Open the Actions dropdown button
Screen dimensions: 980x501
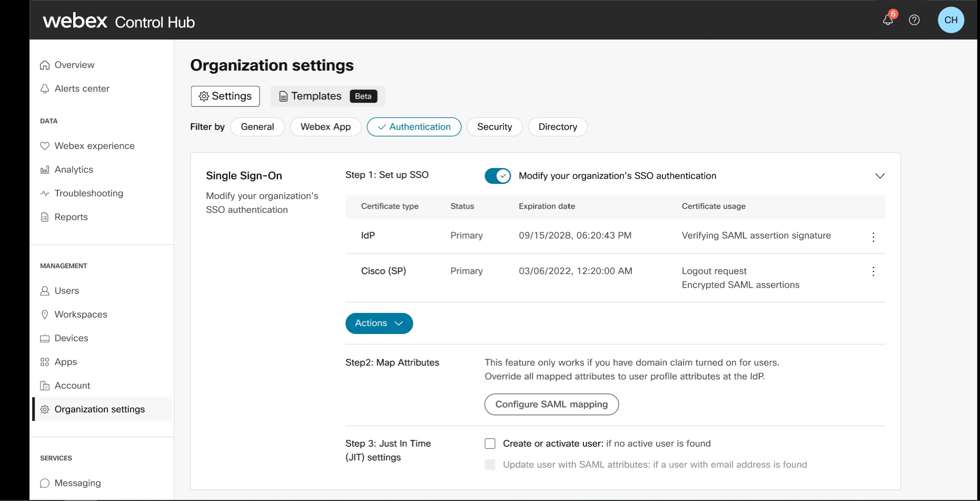(379, 323)
